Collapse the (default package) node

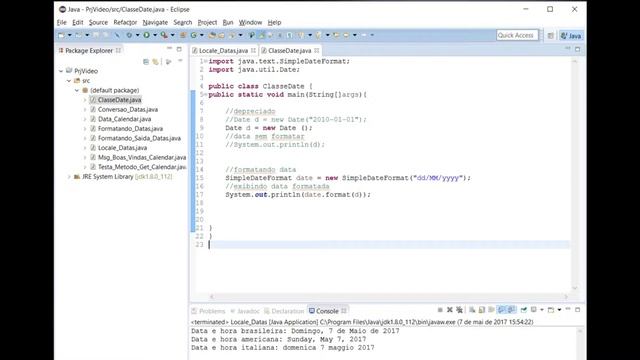pyautogui.click(x=77, y=90)
